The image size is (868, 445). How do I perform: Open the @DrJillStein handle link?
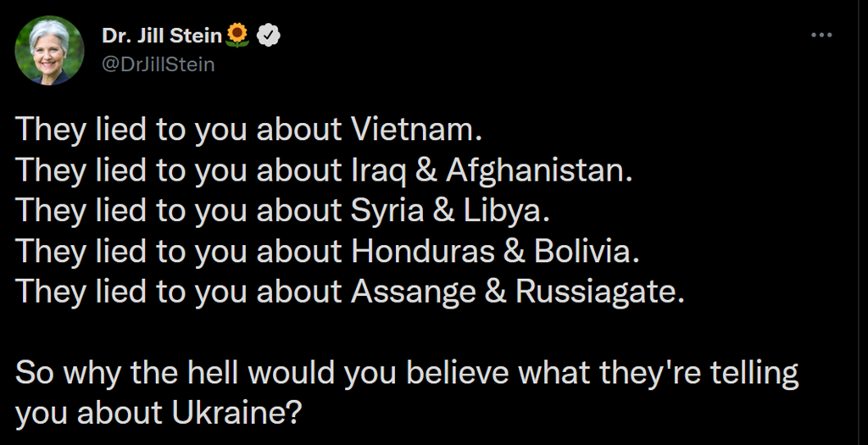click(158, 64)
